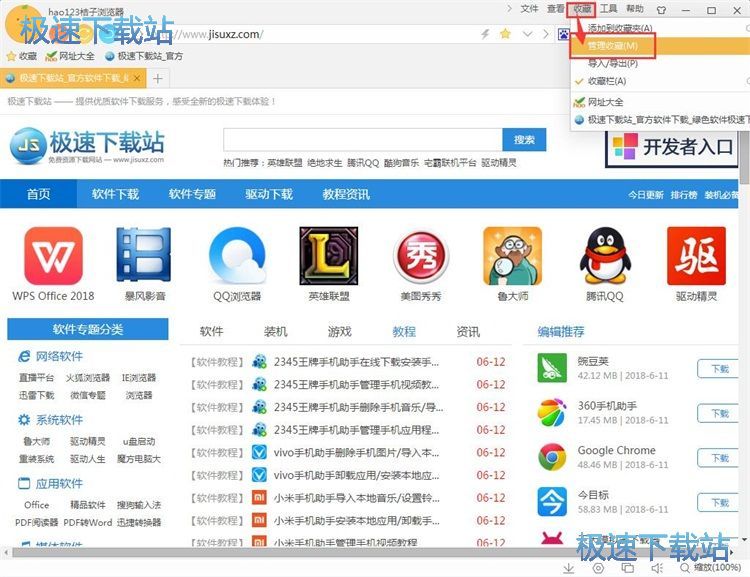Open the QQ浏览器 icon
Viewport: 750px width, 577px height.
[237, 256]
